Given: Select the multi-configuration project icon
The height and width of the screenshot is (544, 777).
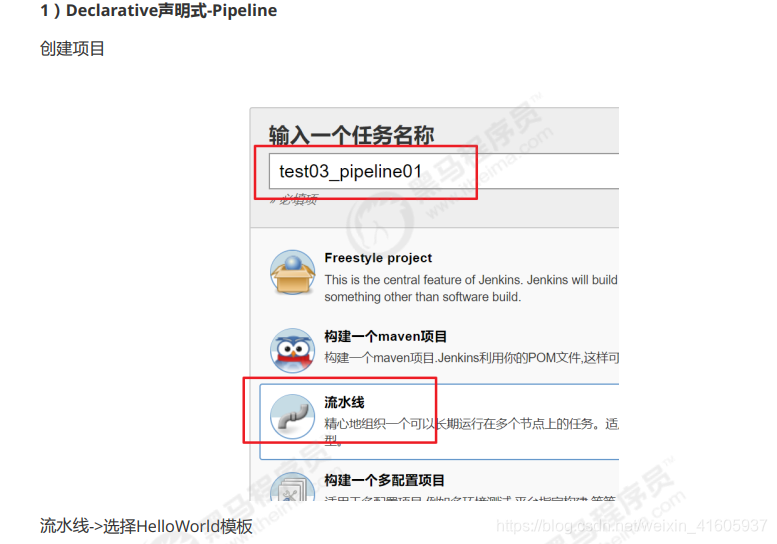Looking at the screenshot, I should click(292, 486).
